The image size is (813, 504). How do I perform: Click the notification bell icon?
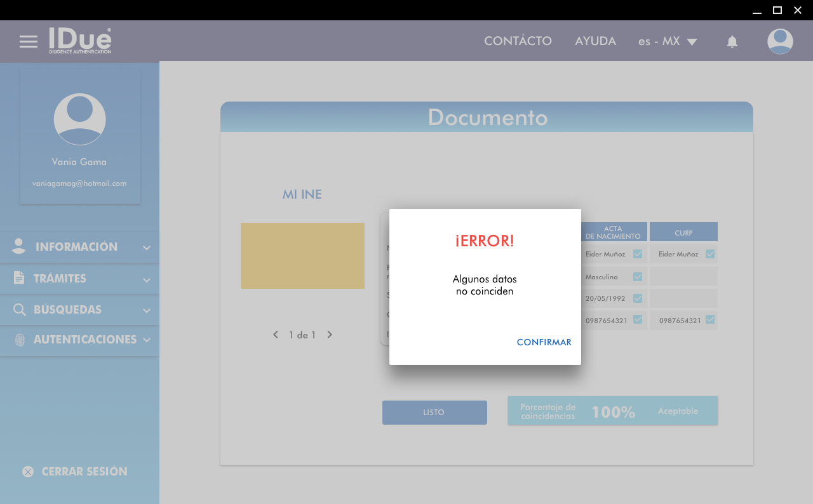click(x=732, y=42)
